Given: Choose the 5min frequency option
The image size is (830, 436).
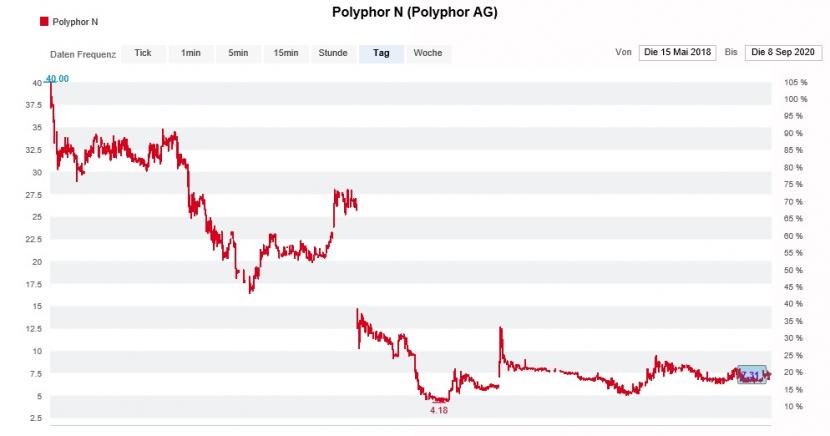Looking at the screenshot, I should pyautogui.click(x=238, y=53).
